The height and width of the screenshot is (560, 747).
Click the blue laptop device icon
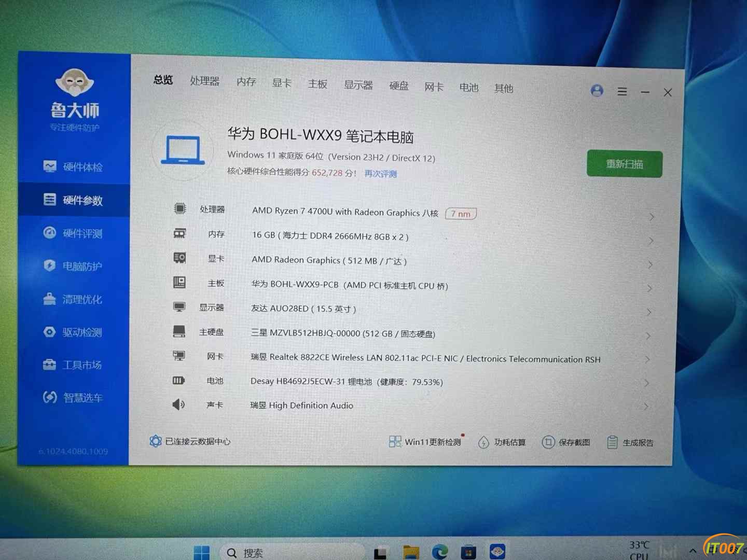pyautogui.click(x=183, y=150)
